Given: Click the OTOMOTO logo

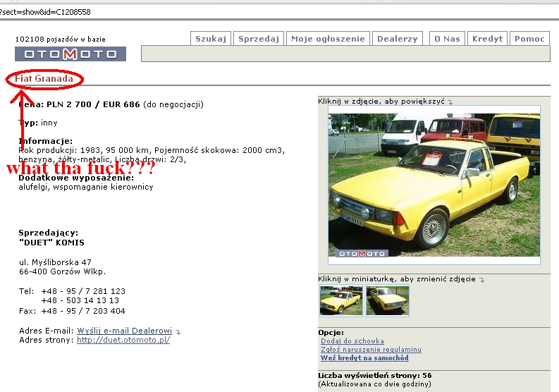Looking at the screenshot, I should click(x=70, y=54).
